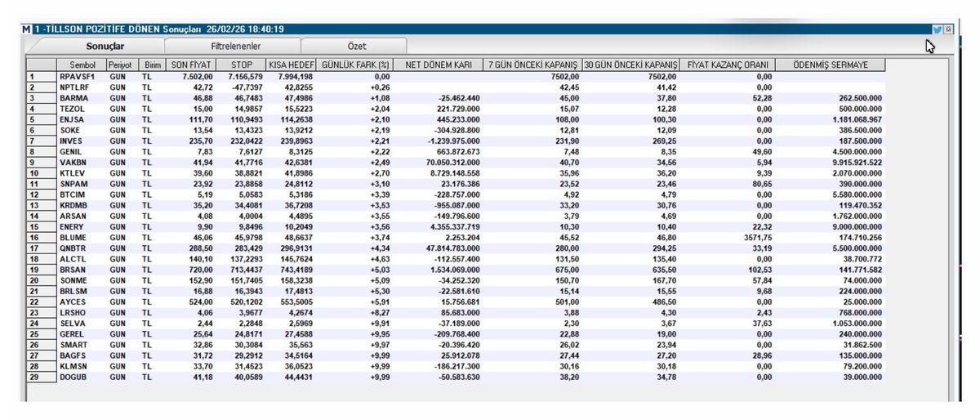The width and height of the screenshot is (980, 420).
Task: Select the BARMA row symbol
Action: [x=75, y=96]
